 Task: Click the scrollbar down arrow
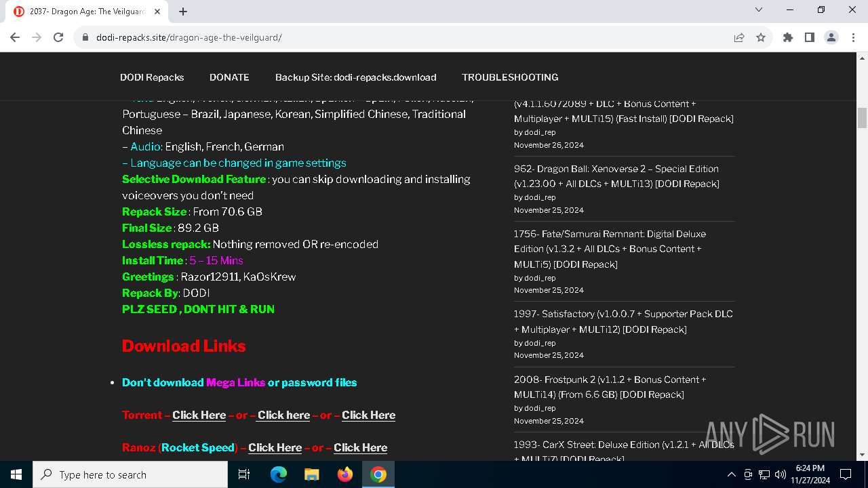coord(863,455)
